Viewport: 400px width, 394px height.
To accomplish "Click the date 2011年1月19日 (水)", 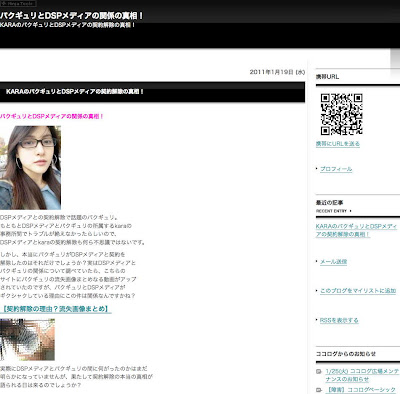I will (x=277, y=72).
